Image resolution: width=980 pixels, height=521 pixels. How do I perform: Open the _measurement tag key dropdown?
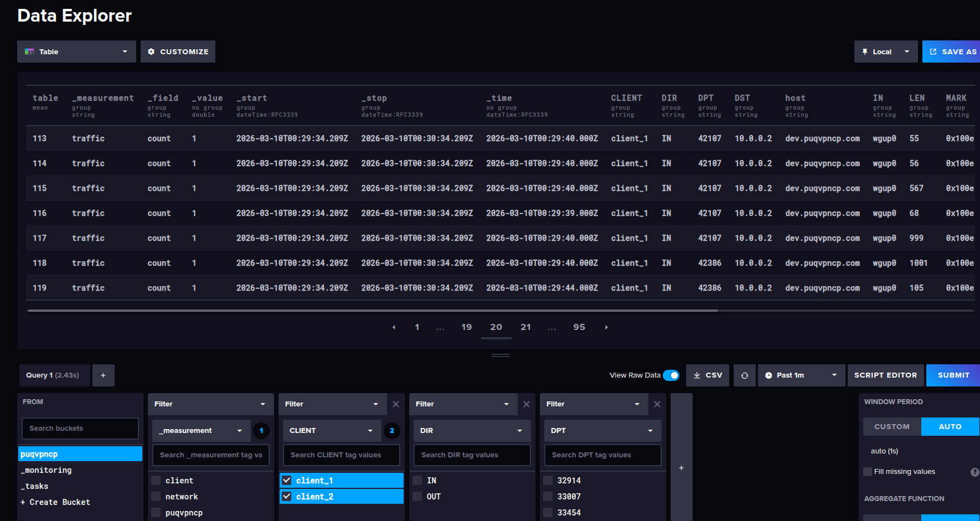[202, 431]
